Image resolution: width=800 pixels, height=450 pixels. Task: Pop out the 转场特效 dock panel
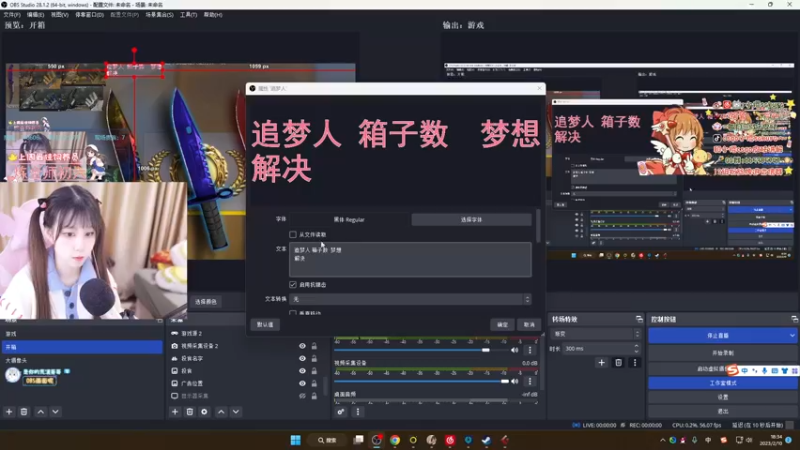tap(639, 319)
